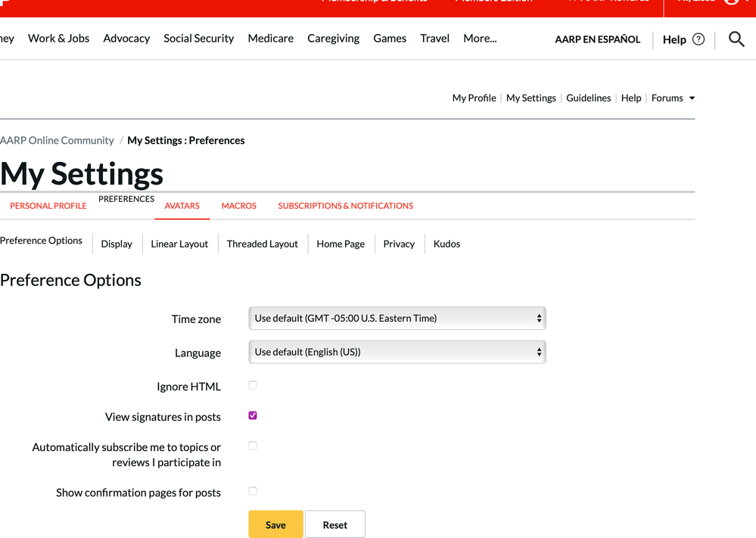Click the search magnifying glass icon
756x538 pixels.
(x=736, y=39)
